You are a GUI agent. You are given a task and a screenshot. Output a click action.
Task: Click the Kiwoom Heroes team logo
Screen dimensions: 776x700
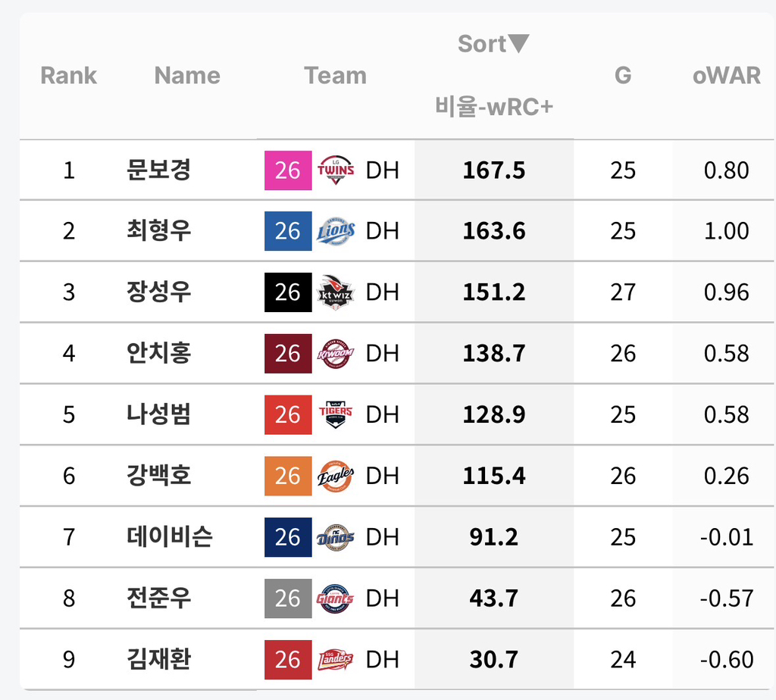(336, 354)
